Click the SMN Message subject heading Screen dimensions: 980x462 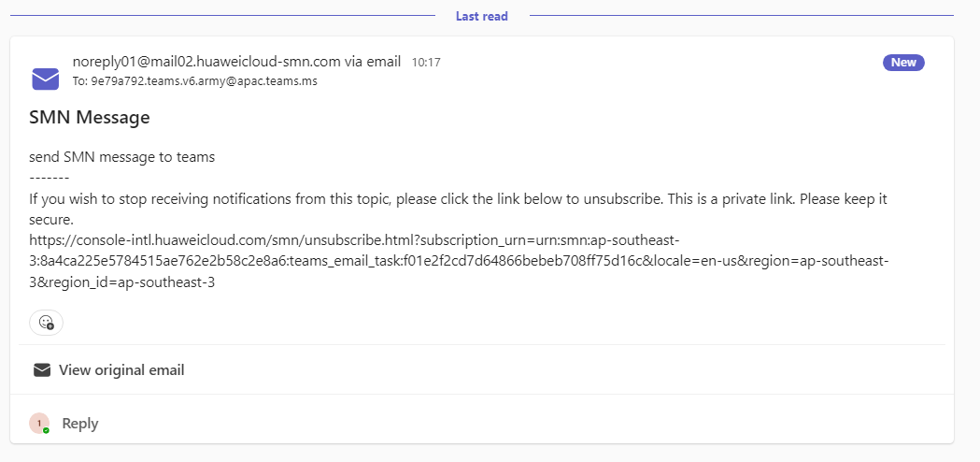(90, 117)
